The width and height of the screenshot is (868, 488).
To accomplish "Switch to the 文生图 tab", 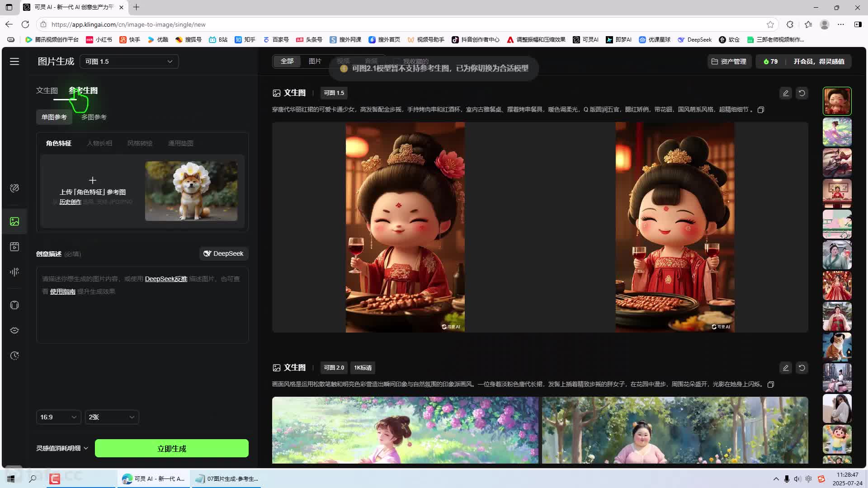I will pos(47,90).
